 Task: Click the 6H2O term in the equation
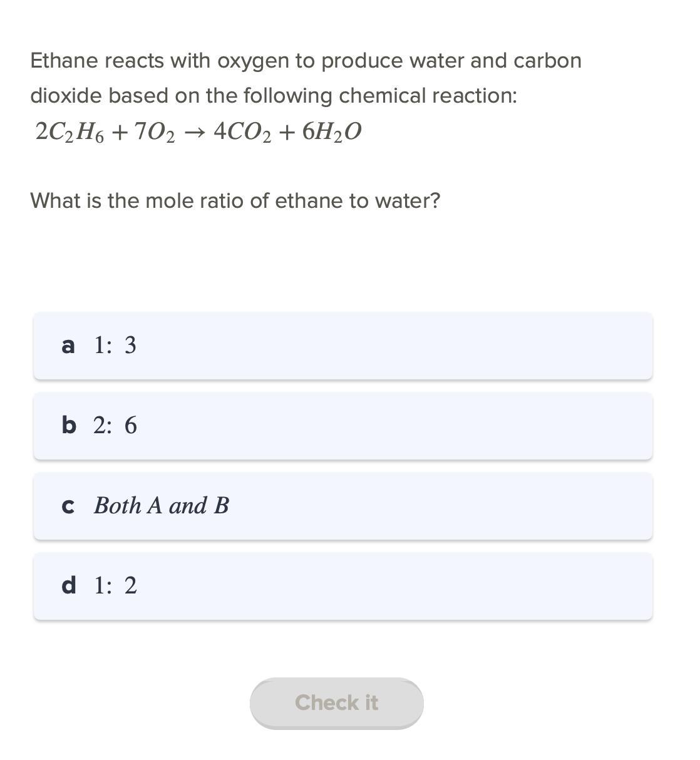331,132
